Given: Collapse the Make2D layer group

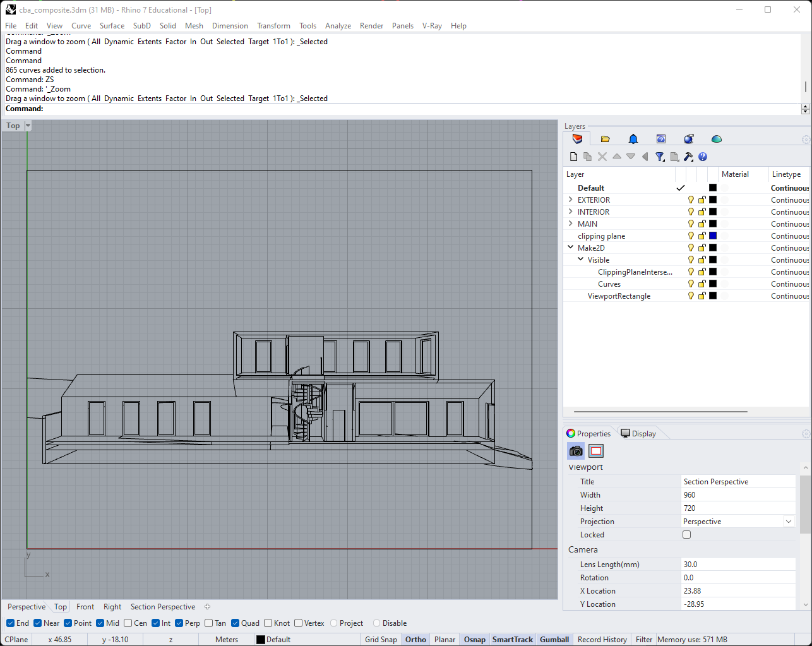Looking at the screenshot, I should point(571,248).
